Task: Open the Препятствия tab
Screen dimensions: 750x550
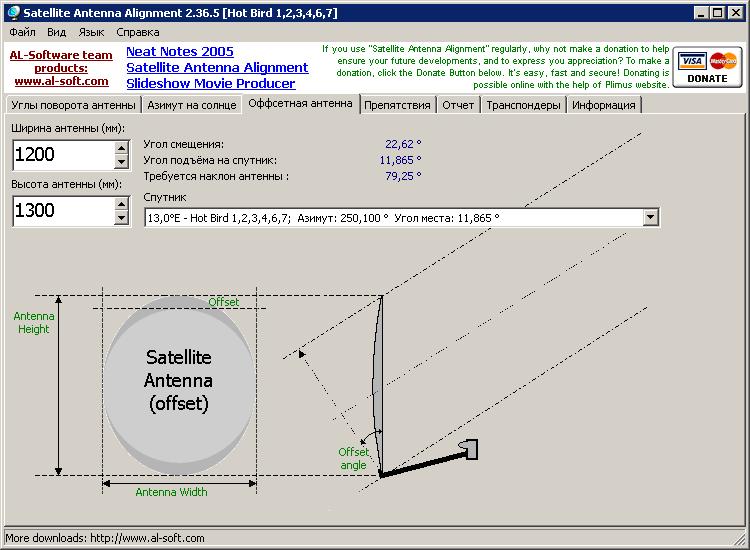Action: click(x=397, y=105)
